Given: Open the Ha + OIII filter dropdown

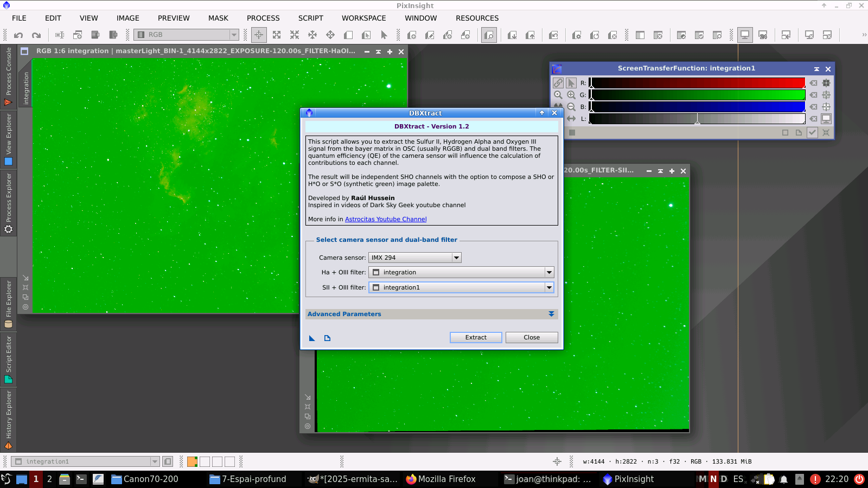Looking at the screenshot, I should tap(461, 272).
